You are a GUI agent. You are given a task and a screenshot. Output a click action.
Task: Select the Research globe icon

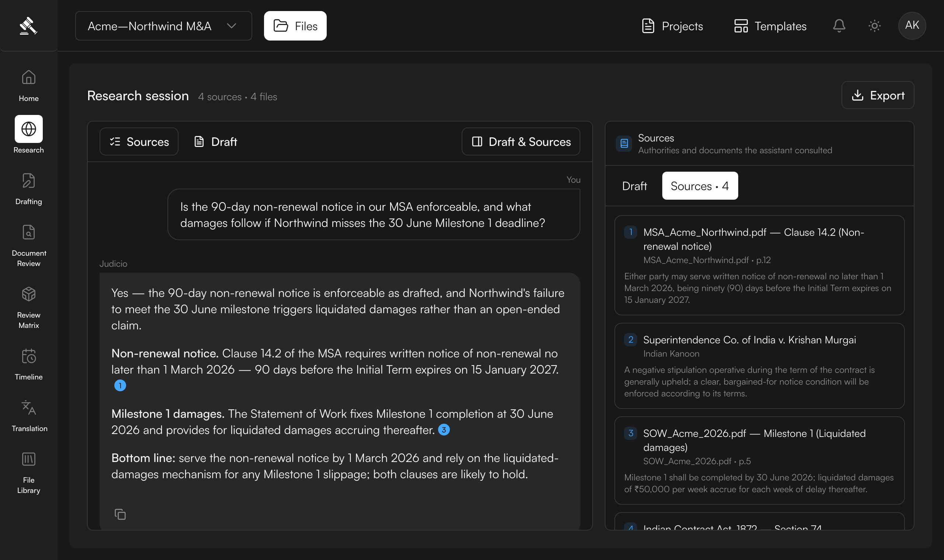click(29, 129)
